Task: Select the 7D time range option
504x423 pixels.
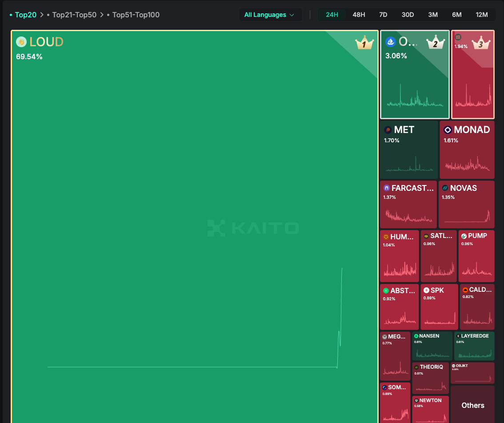Action: click(383, 15)
